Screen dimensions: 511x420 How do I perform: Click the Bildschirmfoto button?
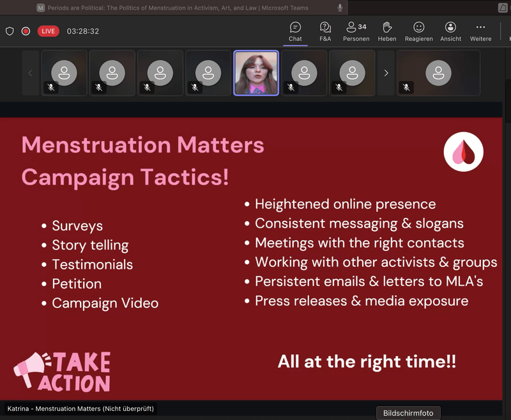pyautogui.click(x=408, y=413)
